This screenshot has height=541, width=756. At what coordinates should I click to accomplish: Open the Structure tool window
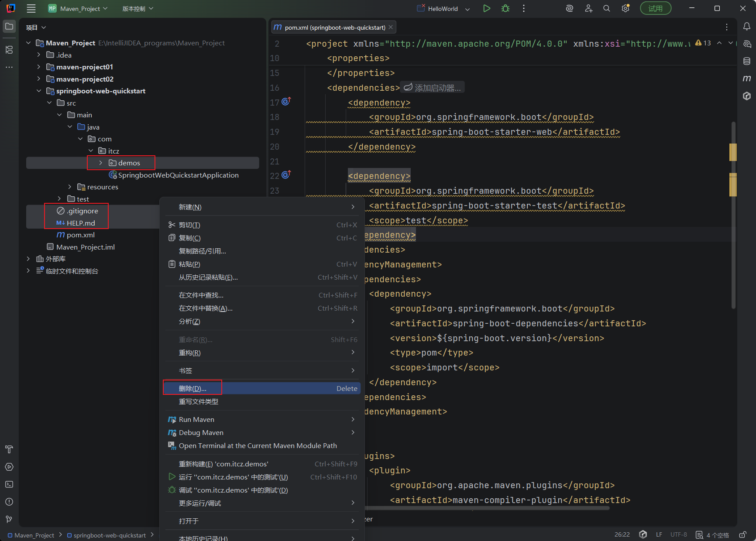pos(9,50)
